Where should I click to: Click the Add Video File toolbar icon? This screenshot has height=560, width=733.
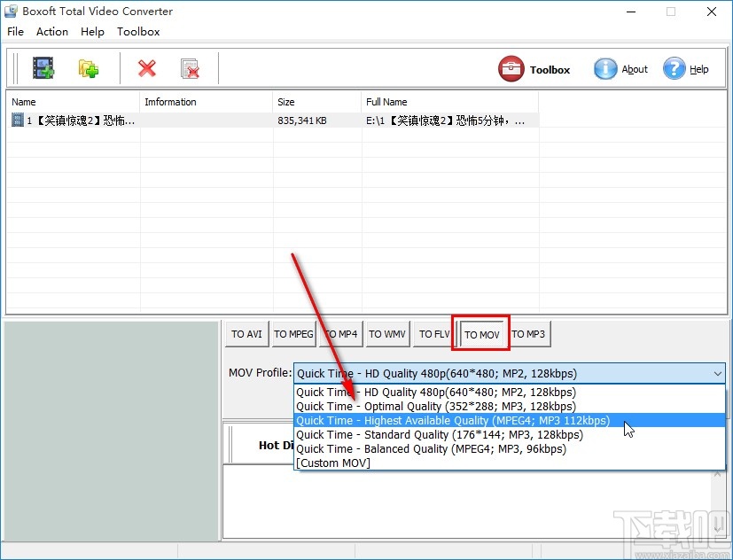pyautogui.click(x=43, y=66)
